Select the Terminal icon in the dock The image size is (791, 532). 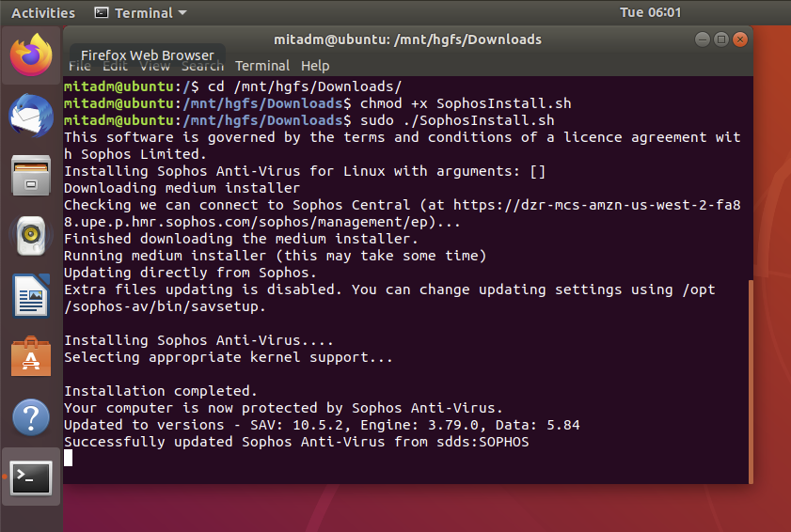tap(31, 477)
